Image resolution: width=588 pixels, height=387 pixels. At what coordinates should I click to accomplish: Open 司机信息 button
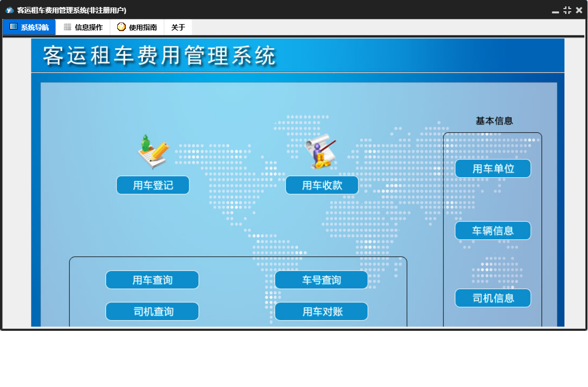tap(493, 298)
